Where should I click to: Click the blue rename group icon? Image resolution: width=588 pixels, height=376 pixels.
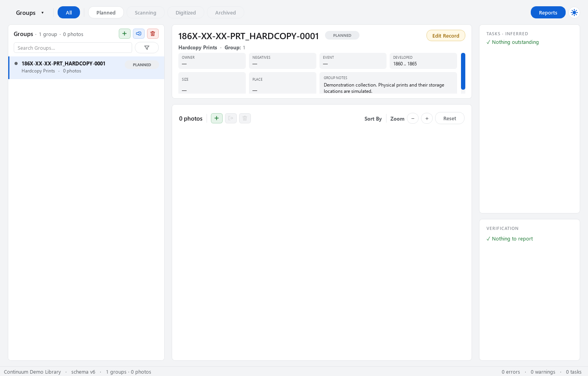pos(139,34)
